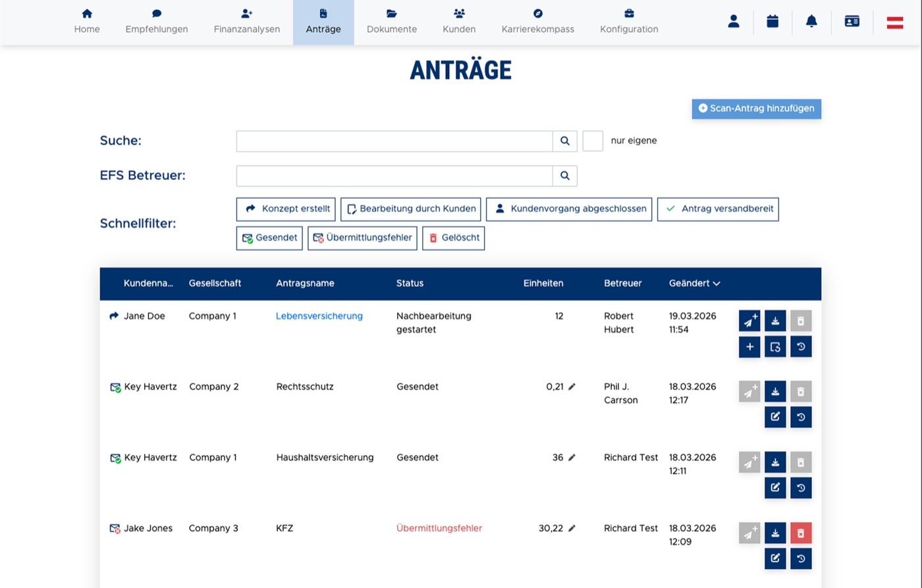
Task: Edit the KFZ application
Action: (775, 558)
